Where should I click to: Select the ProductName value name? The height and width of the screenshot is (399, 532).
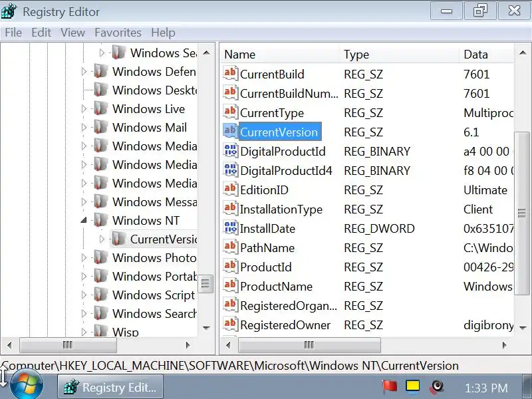coord(276,287)
